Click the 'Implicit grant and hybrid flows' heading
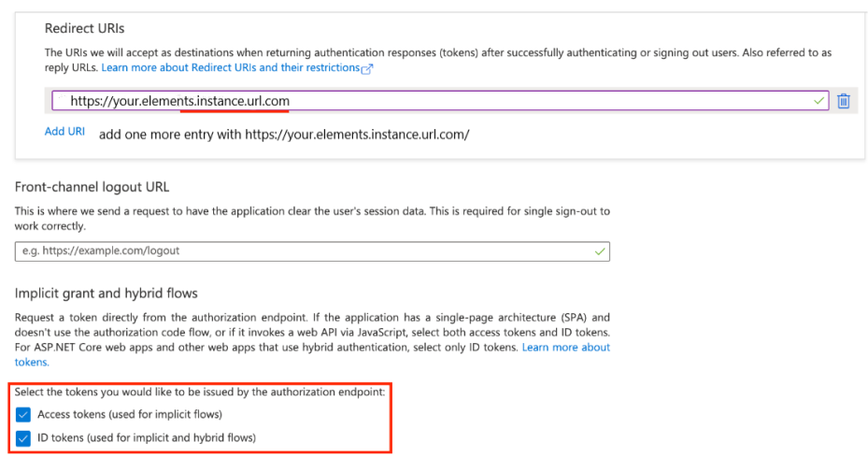This screenshot has height=471, width=868. tap(107, 293)
